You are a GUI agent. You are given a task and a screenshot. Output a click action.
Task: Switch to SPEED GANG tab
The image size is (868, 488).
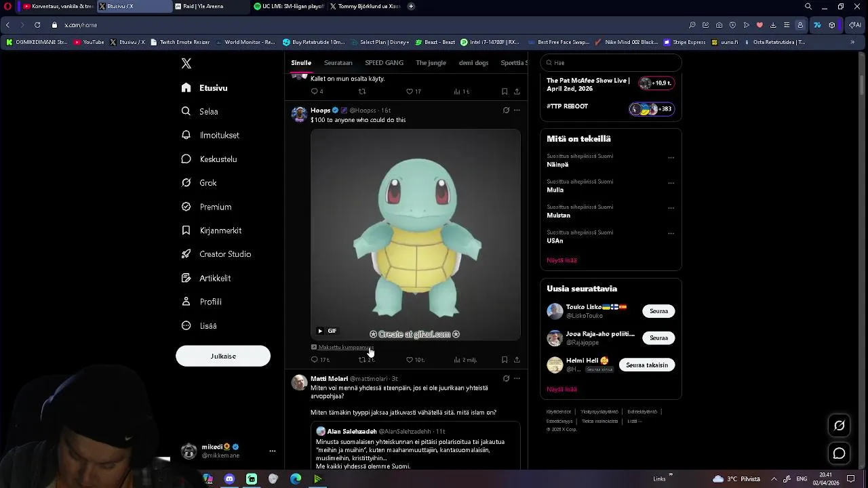(384, 63)
